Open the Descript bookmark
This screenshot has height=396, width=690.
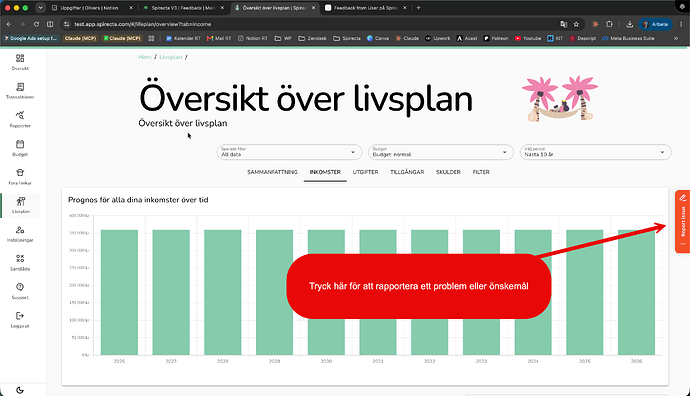point(583,38)
